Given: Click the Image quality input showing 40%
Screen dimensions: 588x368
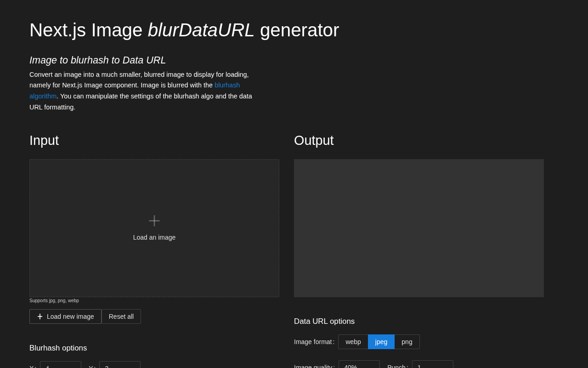Looking at the screenshot, I should click(359, 365).
